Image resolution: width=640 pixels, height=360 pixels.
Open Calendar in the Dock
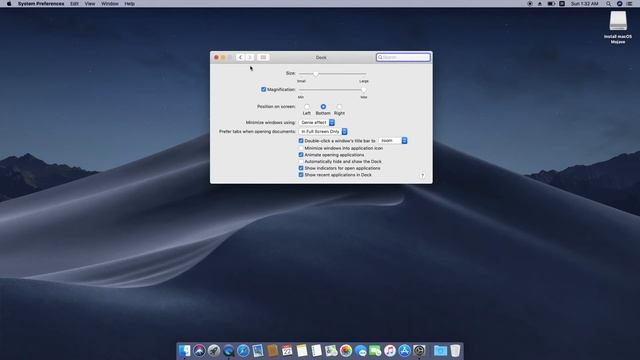point(287,351)
